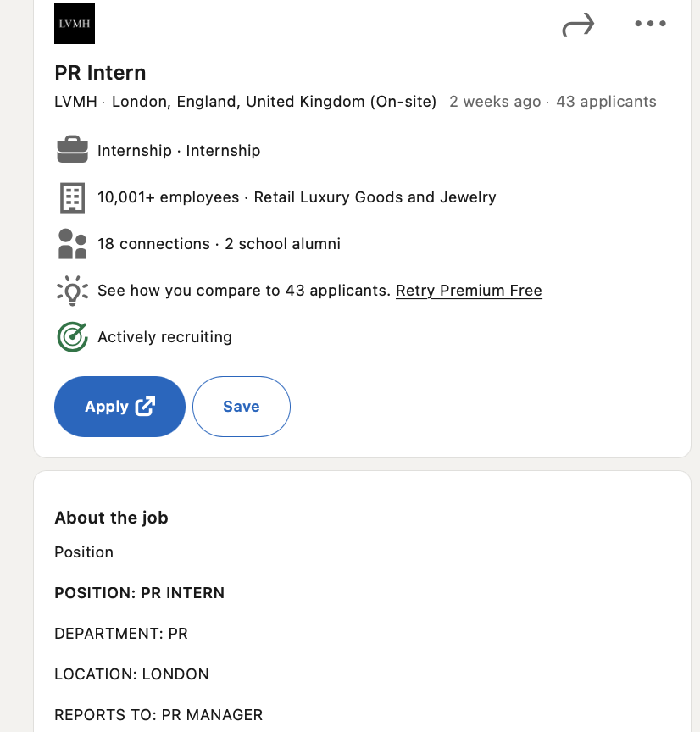Click the external link icon in Apply
This screenshot has width=700, height=732.
(x=145, y=406)
